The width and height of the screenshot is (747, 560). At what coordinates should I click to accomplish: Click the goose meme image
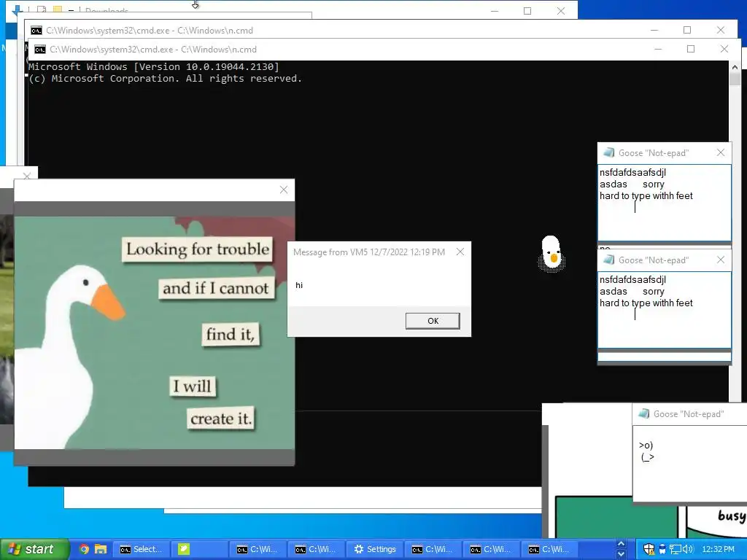(x=155, y=332)
